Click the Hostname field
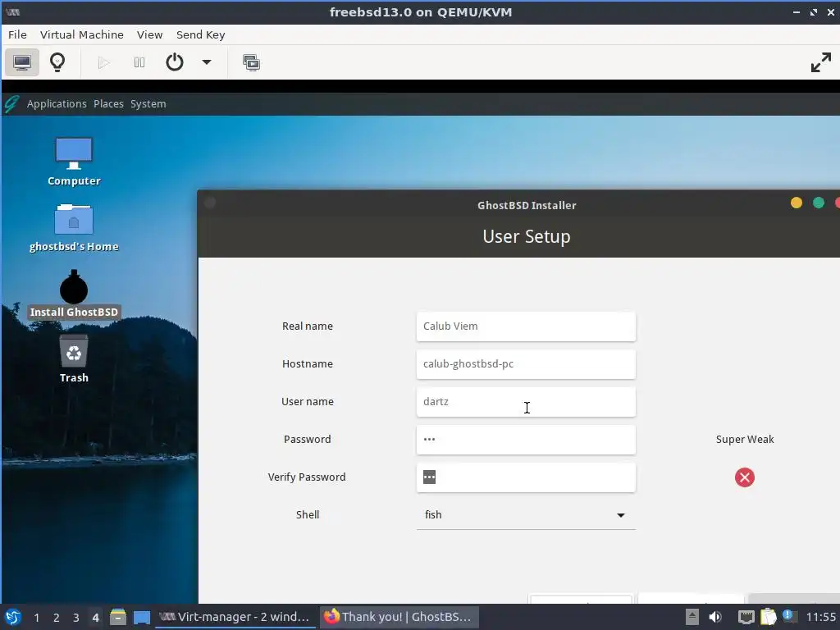 [x=526, y=364]
